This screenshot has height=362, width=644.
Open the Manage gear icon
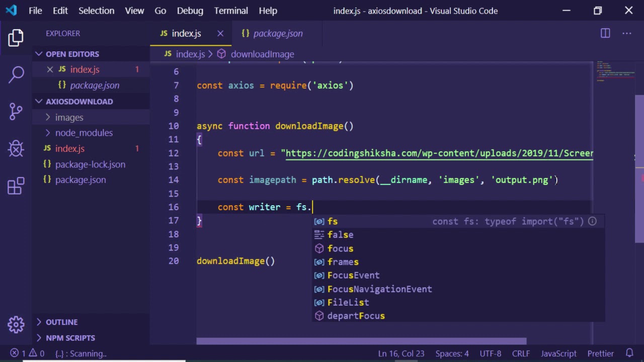point(16,324)
